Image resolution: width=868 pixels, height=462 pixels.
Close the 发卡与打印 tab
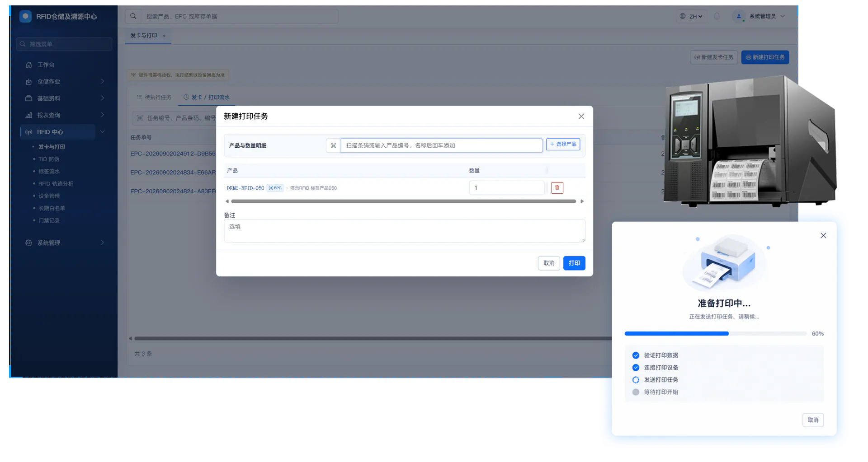coord(164,36)
